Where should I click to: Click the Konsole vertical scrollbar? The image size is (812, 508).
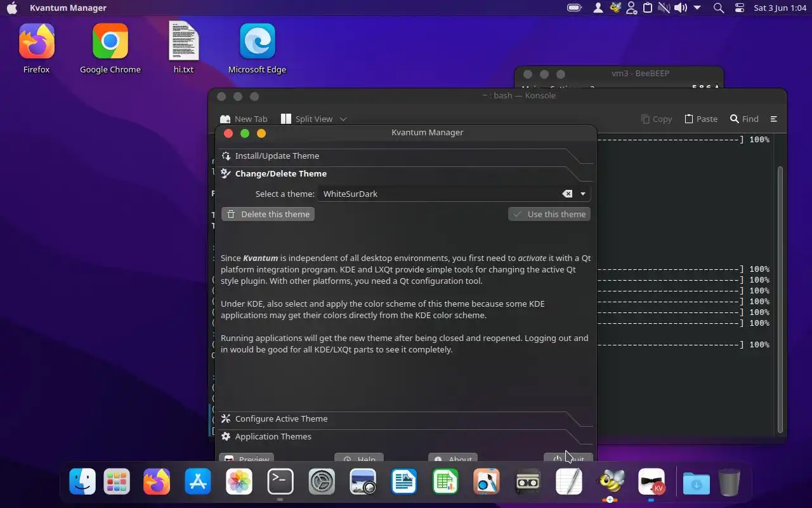(x=781, y=298)
